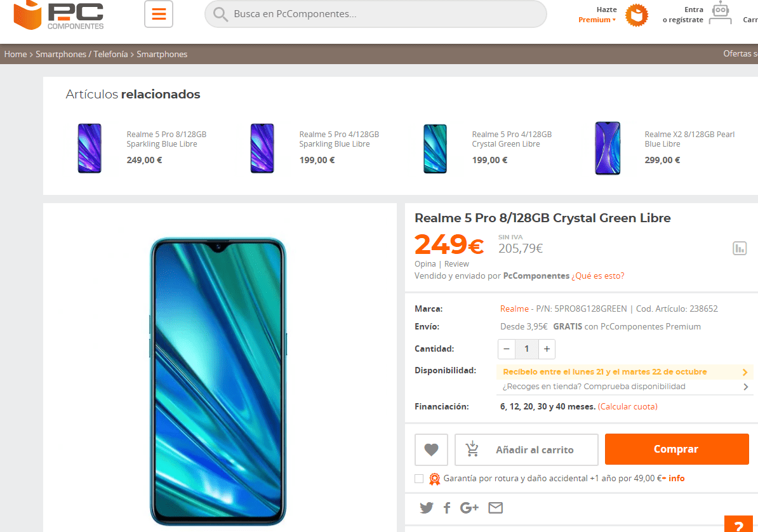Click the robot login icon

pos(721,13)
